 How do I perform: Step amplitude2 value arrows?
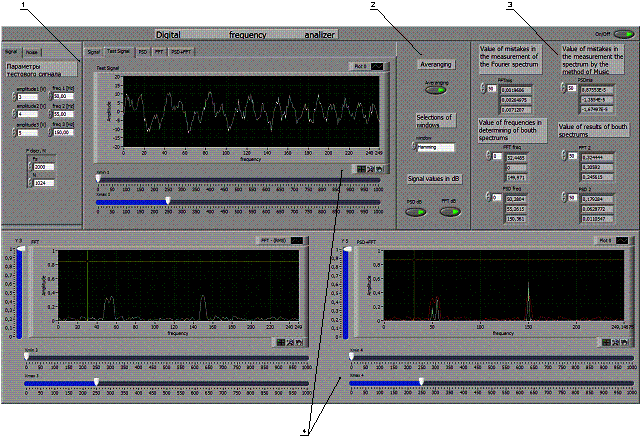[x=14, y=114]
